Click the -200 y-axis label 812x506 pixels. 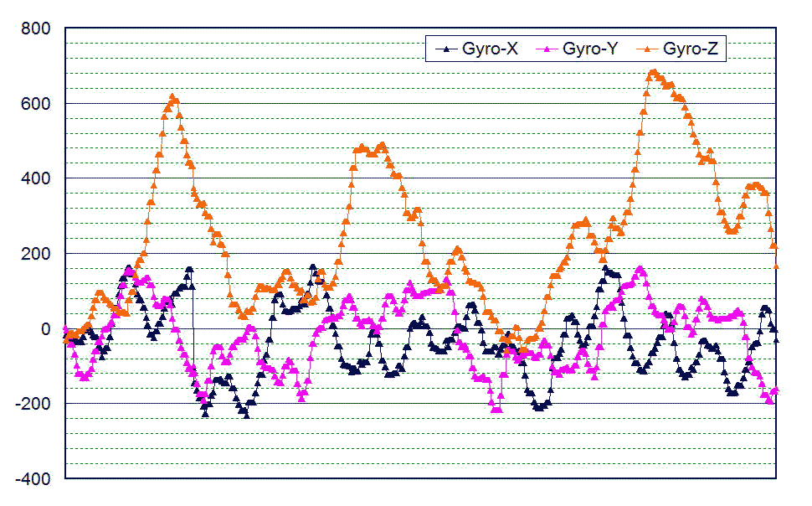[x=33, y=404]
